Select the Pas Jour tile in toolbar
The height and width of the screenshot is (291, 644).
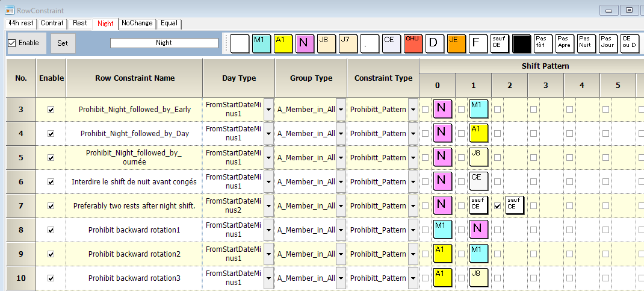pyautogui.click(x=608, y=43)
